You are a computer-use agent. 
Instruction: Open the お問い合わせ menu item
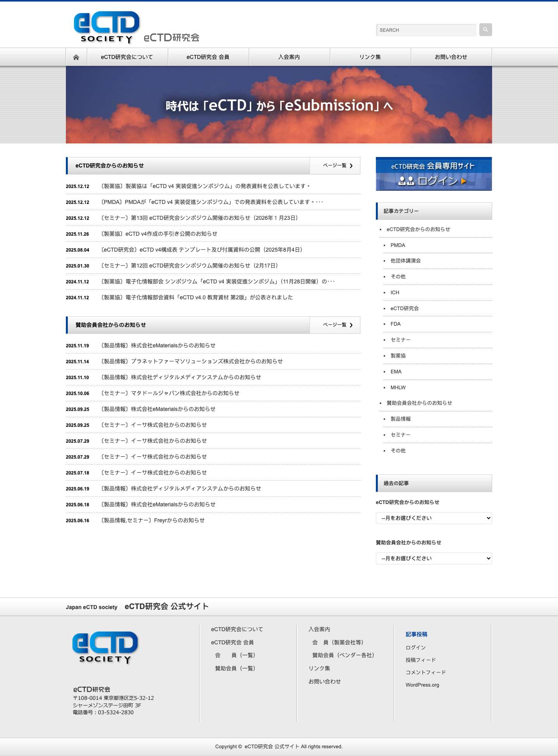[x=451, y=57]
